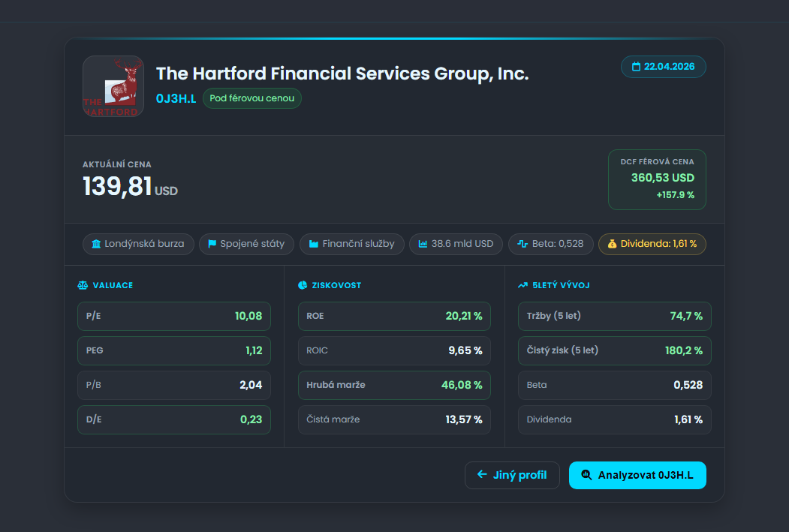The width and height of the screenshot is (789, 532).
Task: Click the chart icon beside 38.6 mld USD
Action: pos(423,244)
